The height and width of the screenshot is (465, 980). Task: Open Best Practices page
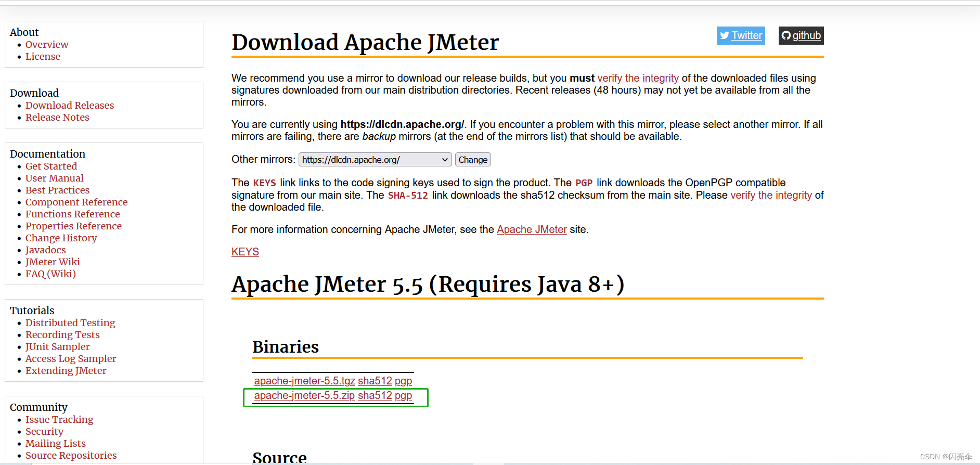(x=57, y=190)
